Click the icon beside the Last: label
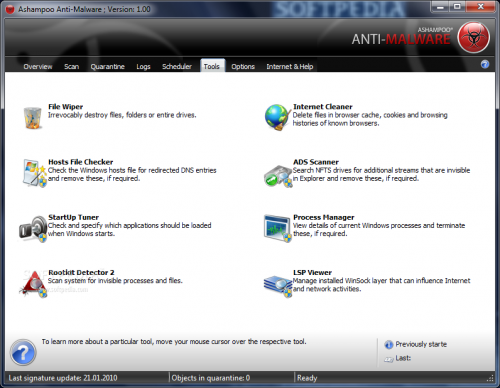Viewport: 500px width, 388px height. [389, 359]
